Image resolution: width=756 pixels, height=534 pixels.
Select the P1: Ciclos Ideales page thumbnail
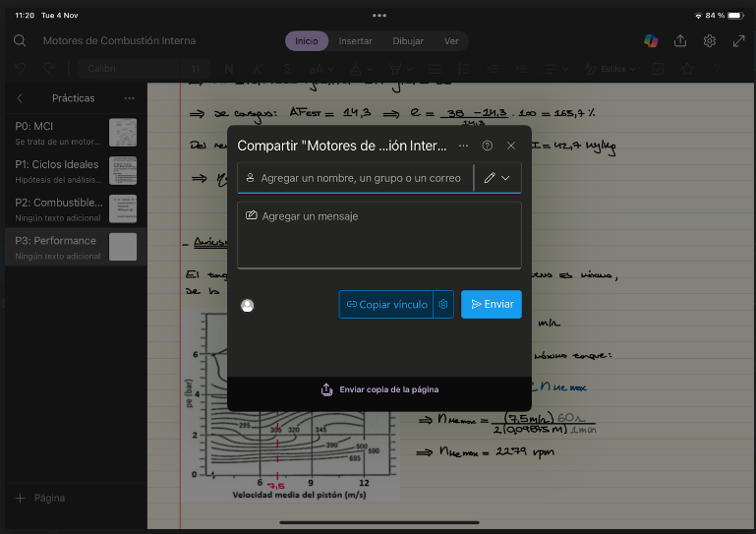pos(123,170)
